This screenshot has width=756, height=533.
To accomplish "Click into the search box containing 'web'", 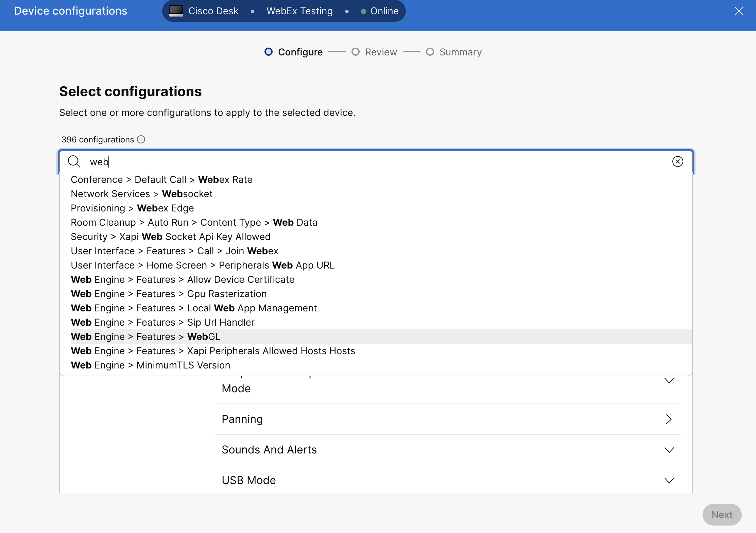I will tap(376, 161).
